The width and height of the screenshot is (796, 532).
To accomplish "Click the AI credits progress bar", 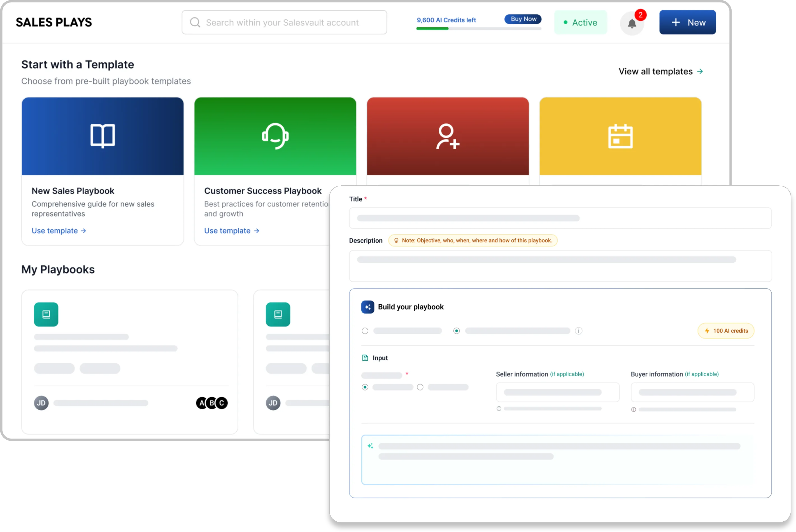I will (x=479, y=29).
